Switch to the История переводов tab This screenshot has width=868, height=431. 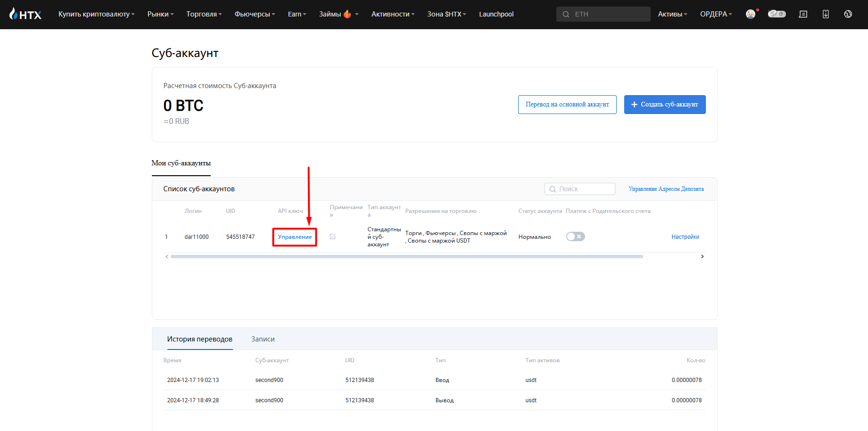pos(200,339)
